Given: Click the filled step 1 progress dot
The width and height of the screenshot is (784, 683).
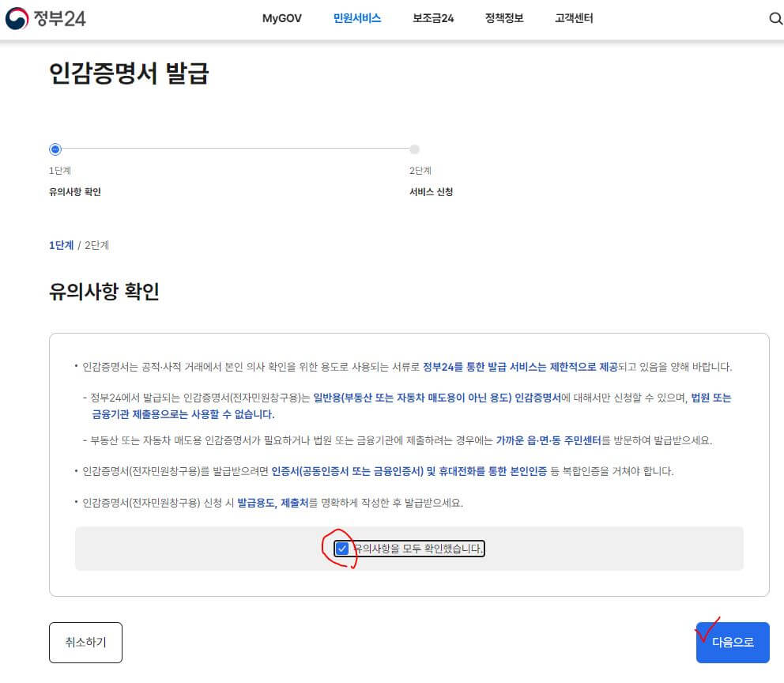Looking at the screenshot, I should click(x=55, y=149).
